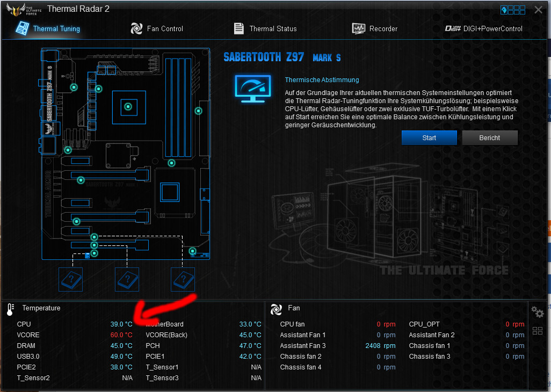Click the PCIE1 temperature value 42.0 °C

pyautogui.click(x=250, y=357)
